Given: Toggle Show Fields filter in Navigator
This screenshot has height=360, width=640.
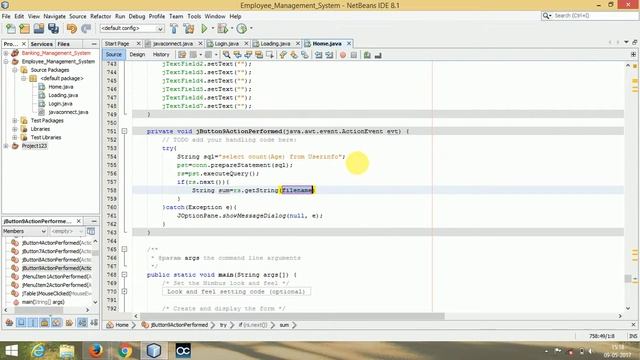Looking at the screenshot, I should tap(21, 323).
